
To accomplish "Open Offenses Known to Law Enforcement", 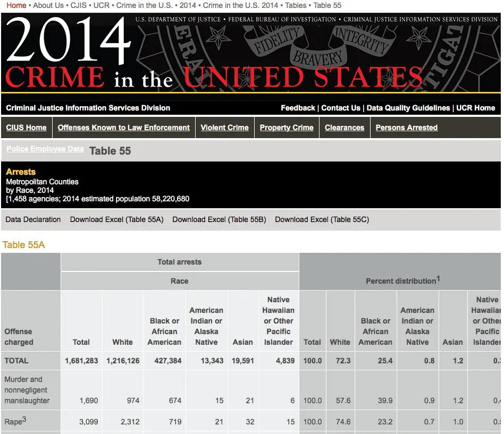I will click(124, 127).
